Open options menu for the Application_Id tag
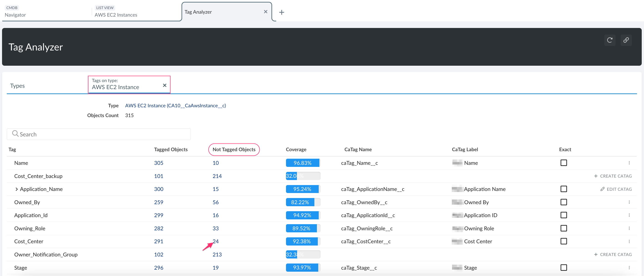This screenshot has width=644, height=276. 629,215
